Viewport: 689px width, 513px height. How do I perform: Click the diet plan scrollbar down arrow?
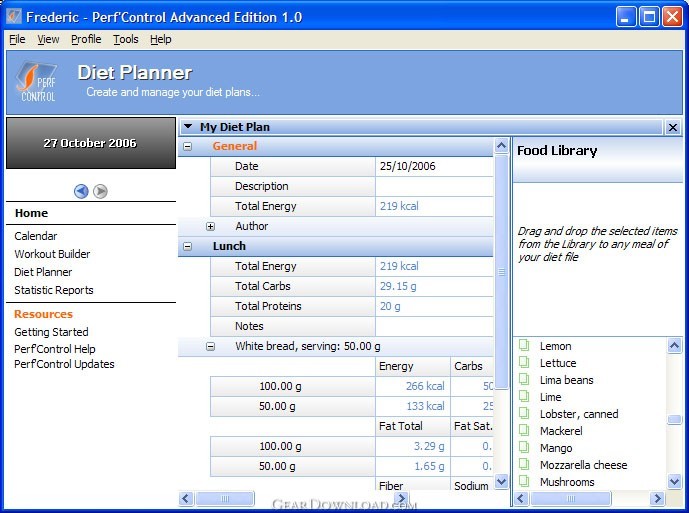[501, 481]
